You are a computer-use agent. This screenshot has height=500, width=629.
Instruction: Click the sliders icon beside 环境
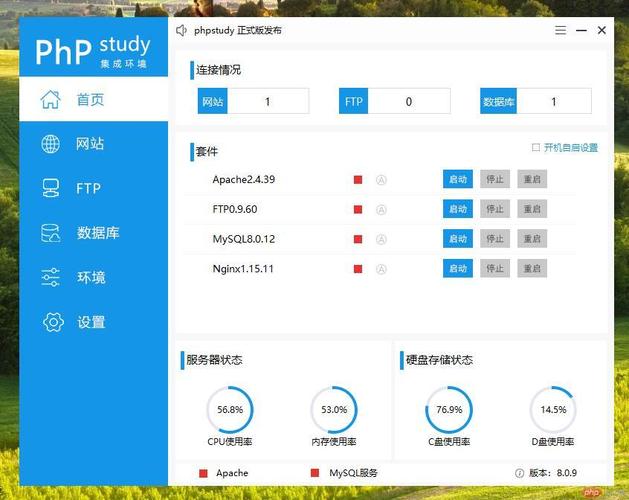pos(51,277)
